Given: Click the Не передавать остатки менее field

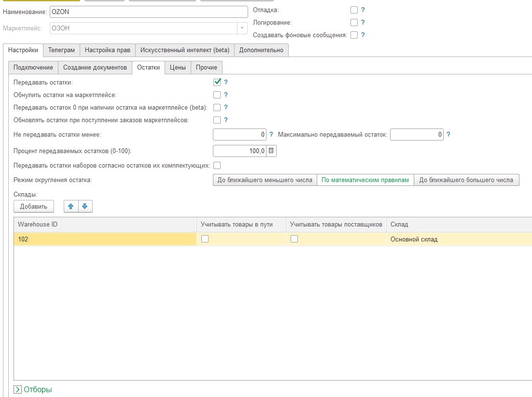Looking at the screenshot, I should pos(239,135).
